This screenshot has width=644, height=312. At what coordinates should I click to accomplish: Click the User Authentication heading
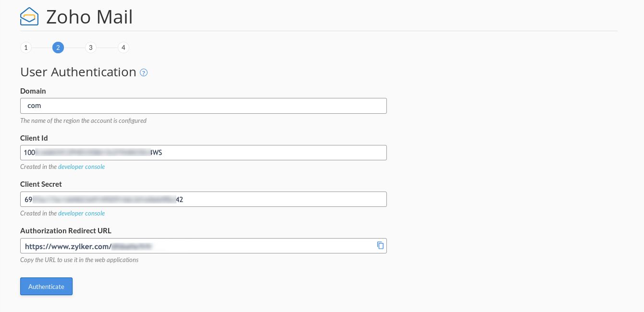click(78, 72)
